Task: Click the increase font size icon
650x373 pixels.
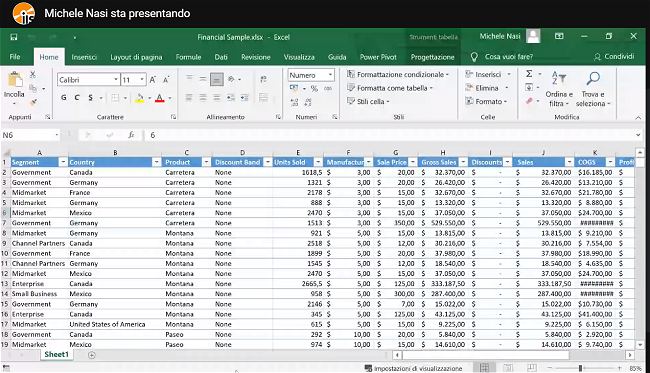Action: [x=153, y=80]
